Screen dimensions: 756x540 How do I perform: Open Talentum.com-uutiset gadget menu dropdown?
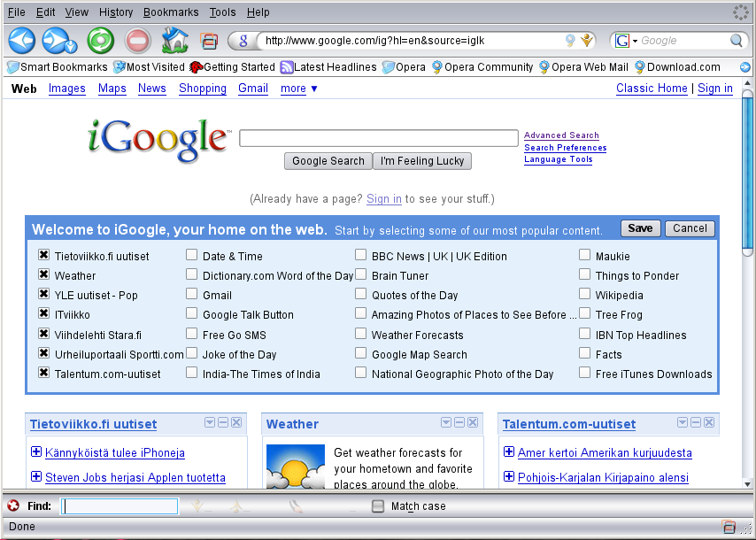(683, 423)
